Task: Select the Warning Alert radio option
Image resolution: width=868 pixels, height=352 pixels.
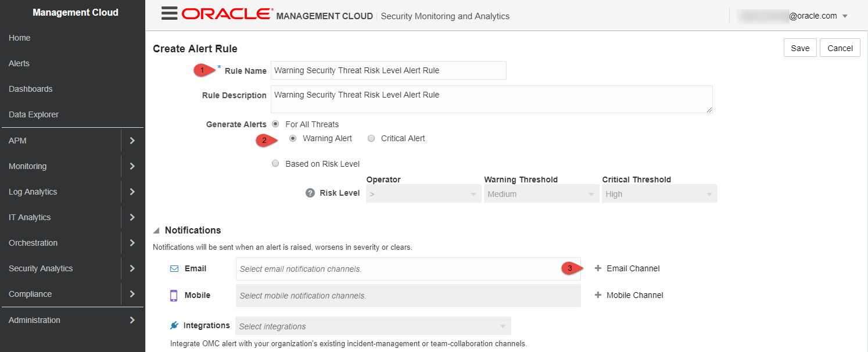Action: click(x=293, y=138)
